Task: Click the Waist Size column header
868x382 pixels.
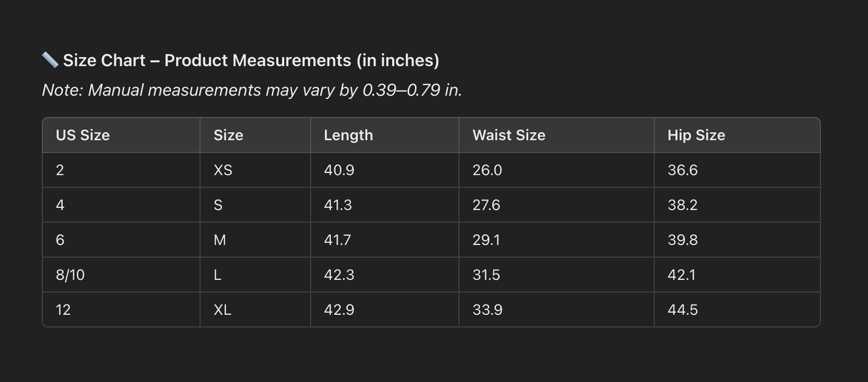Action: click(509, 135)
